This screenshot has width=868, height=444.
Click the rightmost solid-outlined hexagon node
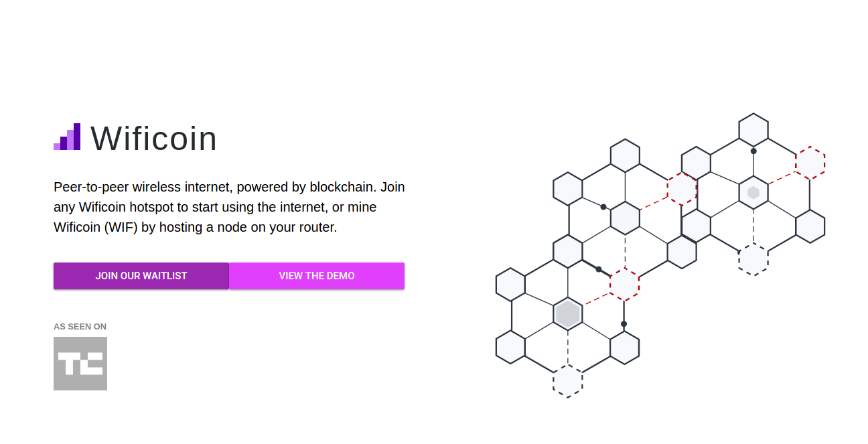810,226
